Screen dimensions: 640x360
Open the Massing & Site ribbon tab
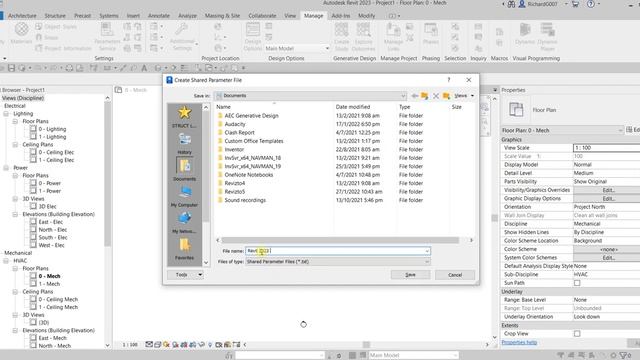click(x=222, y=16)
